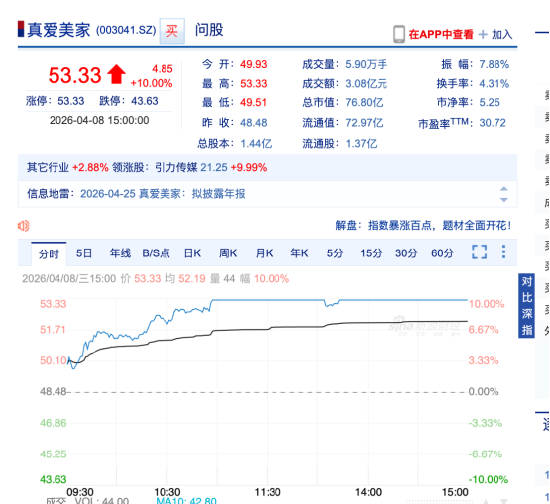Click the MA10: 42.80 volume label
Image resolution: width=550 pixels, height=504 pixels.
[x=186, y=501]
